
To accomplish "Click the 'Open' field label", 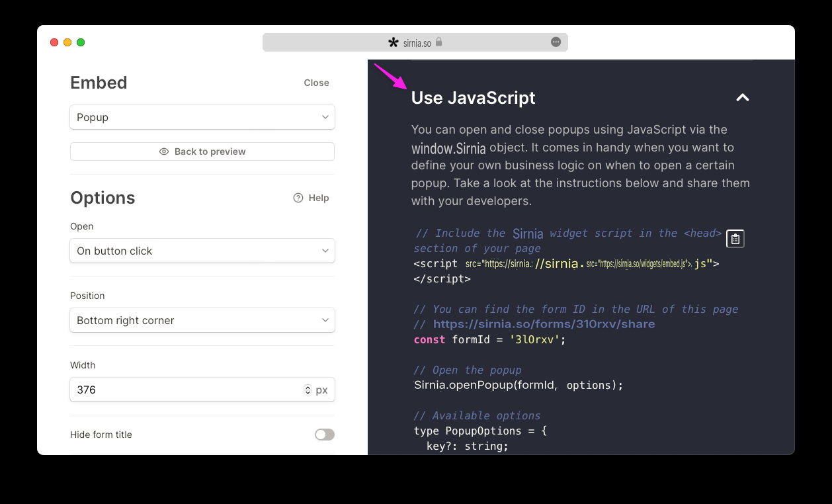I will pyautogui.click(x=82, y=226).
